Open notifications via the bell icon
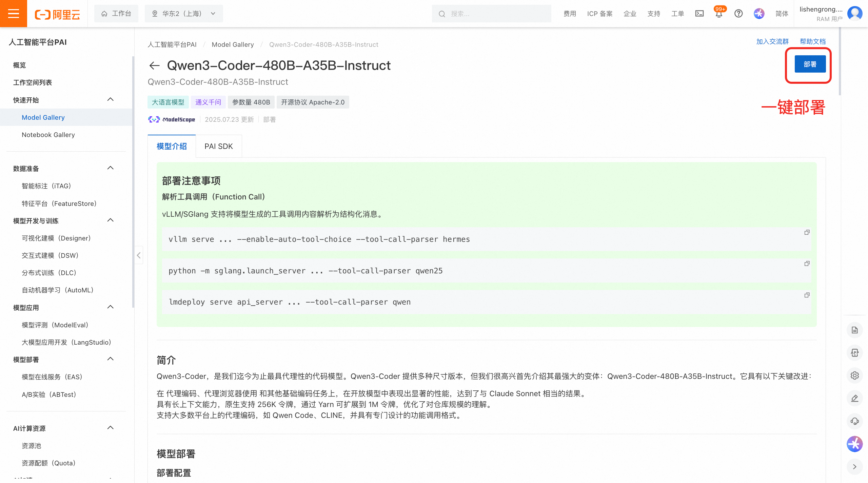 click(x=719, y=14)
